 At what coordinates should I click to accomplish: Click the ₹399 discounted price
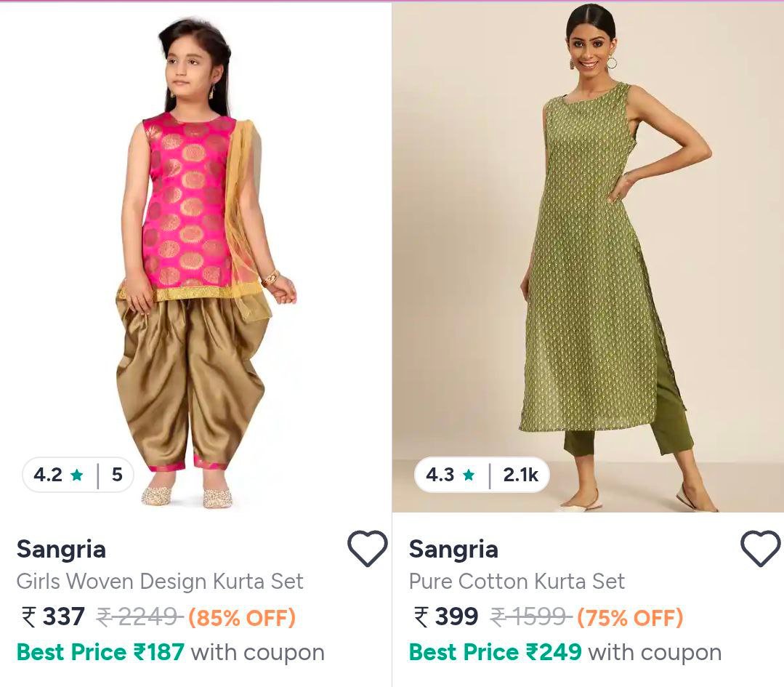point(446,617)
